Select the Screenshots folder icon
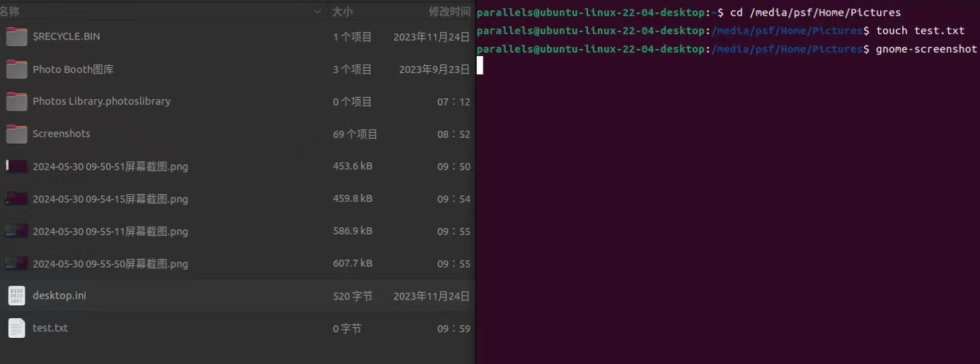Screen dimensions: 980x364 16,134
